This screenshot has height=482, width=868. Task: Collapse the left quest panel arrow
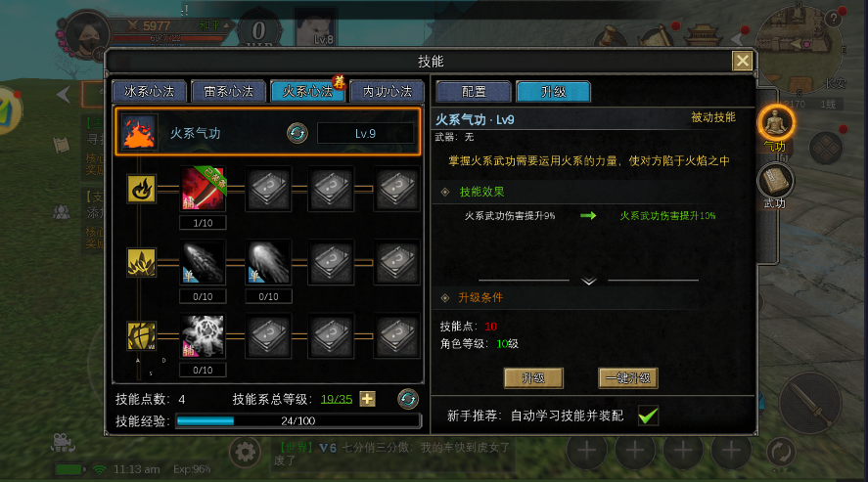63,95
